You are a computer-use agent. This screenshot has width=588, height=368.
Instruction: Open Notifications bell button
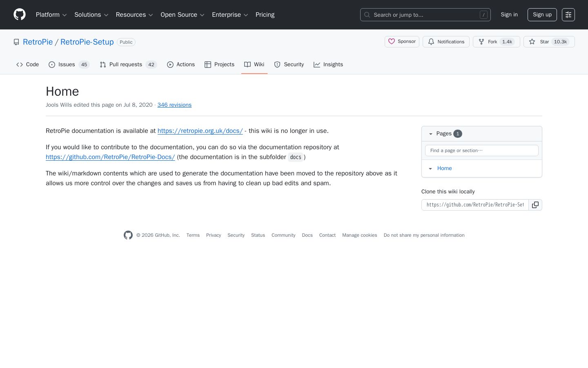(x=446, y=42)
